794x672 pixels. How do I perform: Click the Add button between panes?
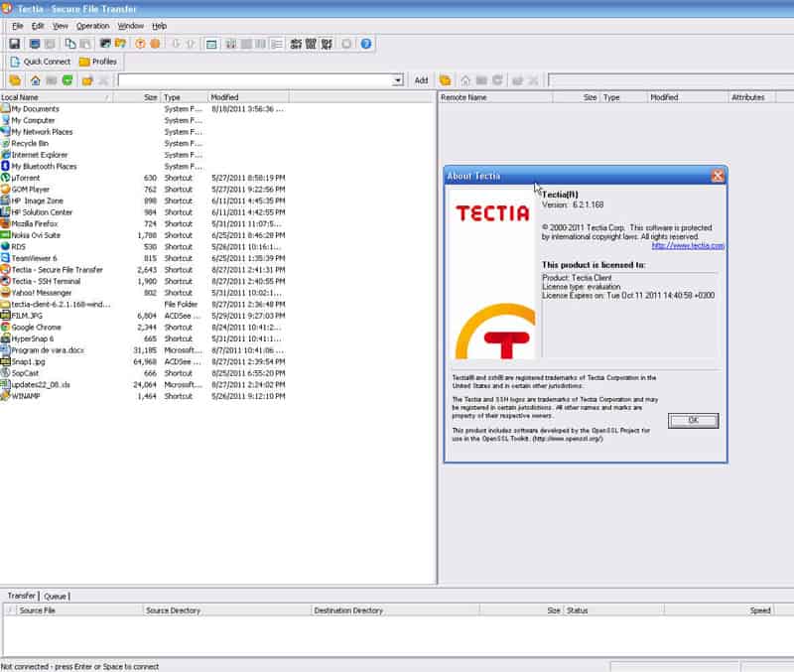pyautogui.click(x=421, y=80)
